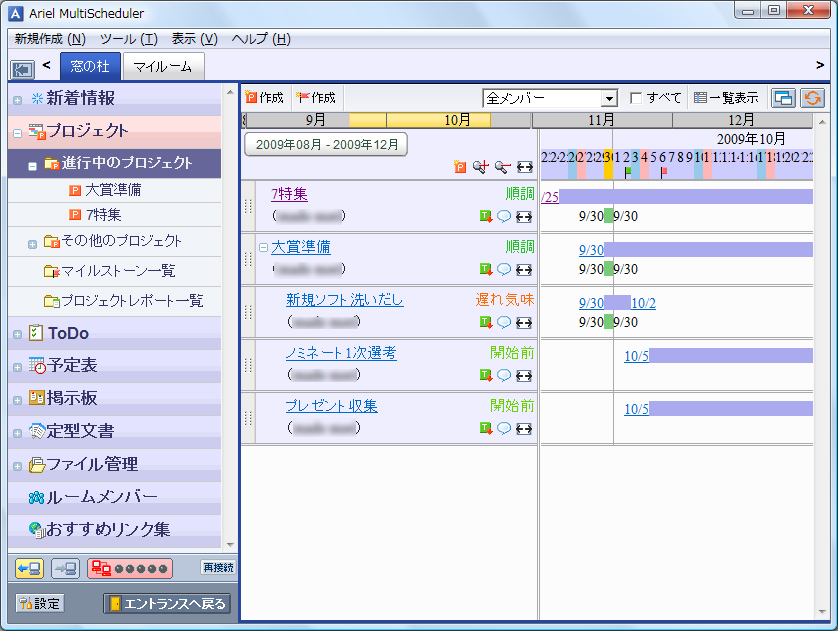Click the エントランスへ戻る button

166,603
